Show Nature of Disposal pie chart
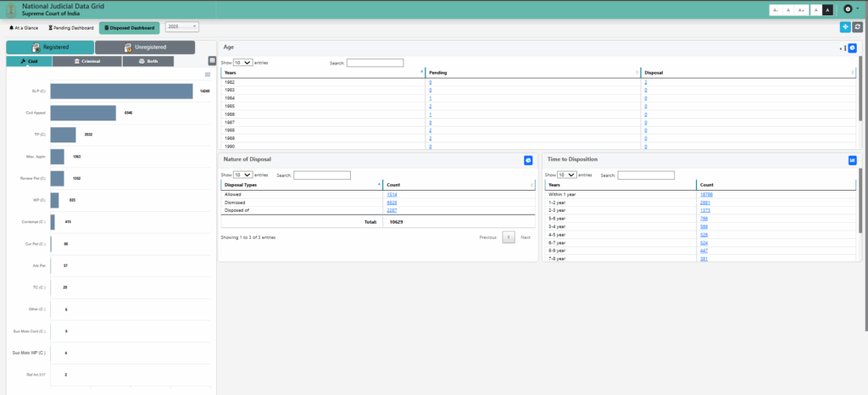The image size is (868, 395). 528,160
